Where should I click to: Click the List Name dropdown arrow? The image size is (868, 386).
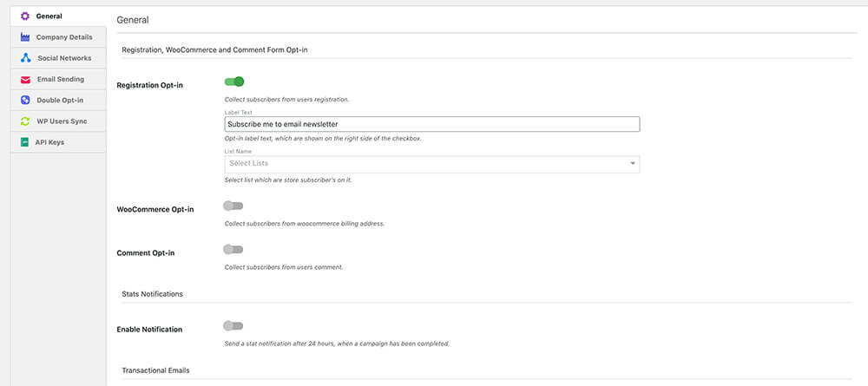[x=633, y=163]
